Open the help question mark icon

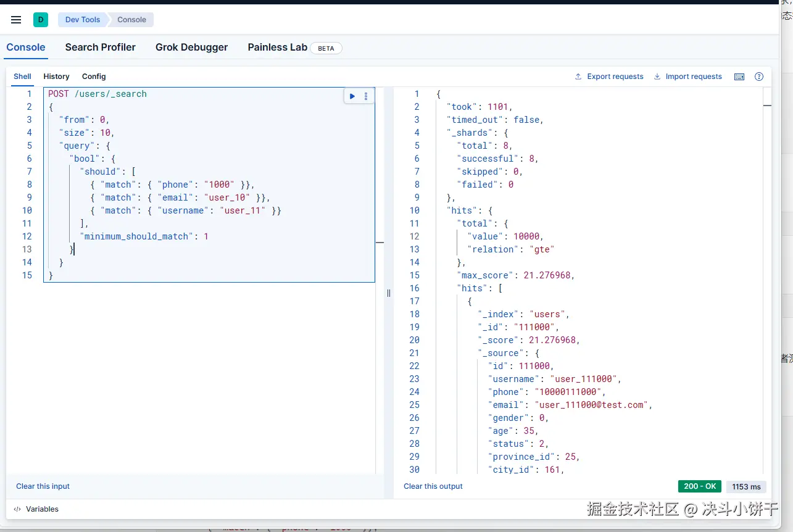pos(759,77)
